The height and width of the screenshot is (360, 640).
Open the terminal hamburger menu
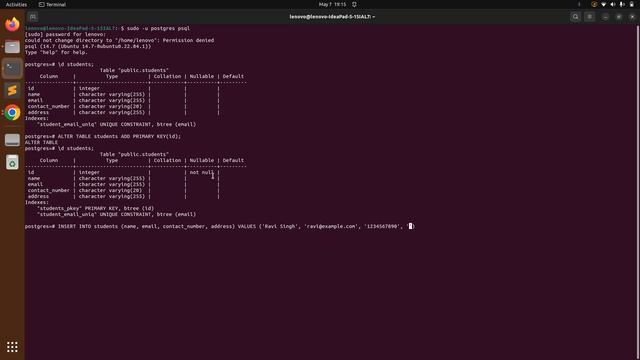[x=589, y=17]
